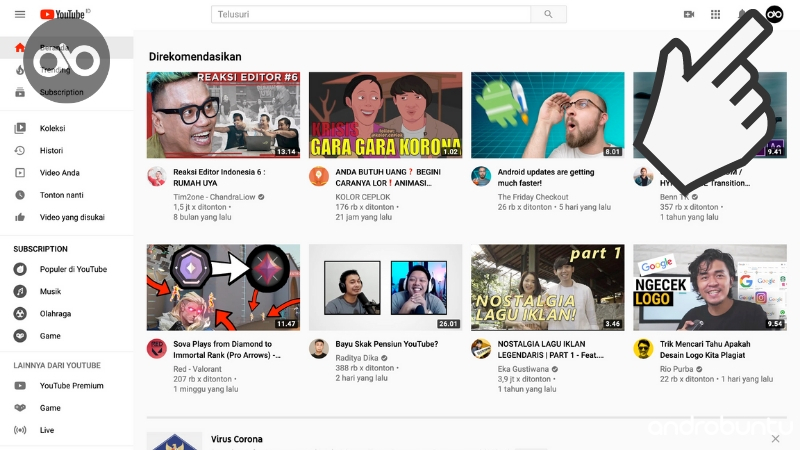Viewport: 800px width, 450px height.
Task: Open The Friday Checkout channel avatar
Action: [x=481, y=177]
